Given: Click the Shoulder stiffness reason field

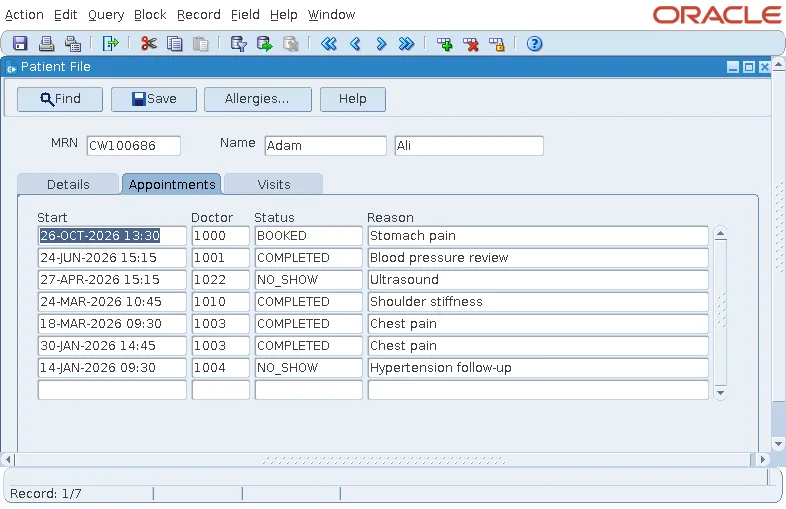Looking at the screenshot, I should (538, 302).
